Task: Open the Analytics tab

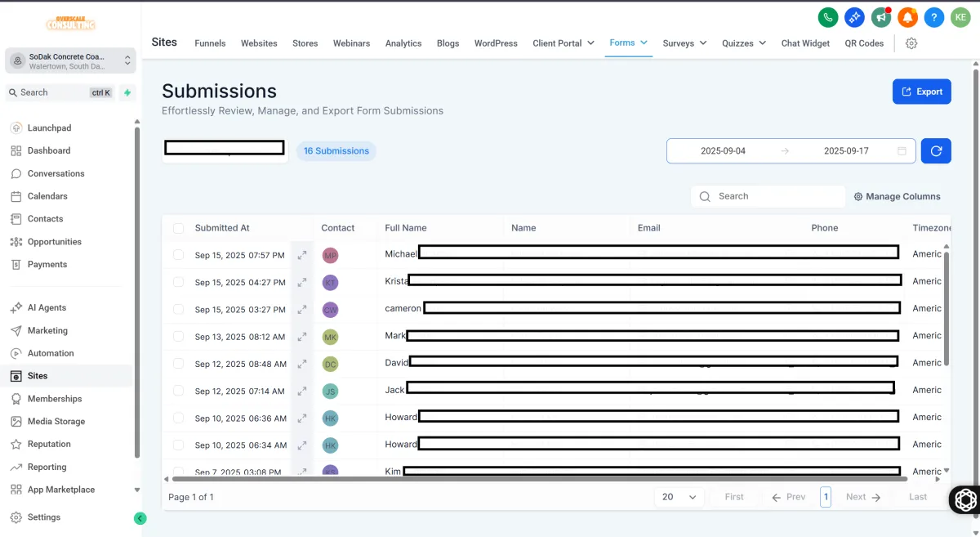Action: point(403,43)
